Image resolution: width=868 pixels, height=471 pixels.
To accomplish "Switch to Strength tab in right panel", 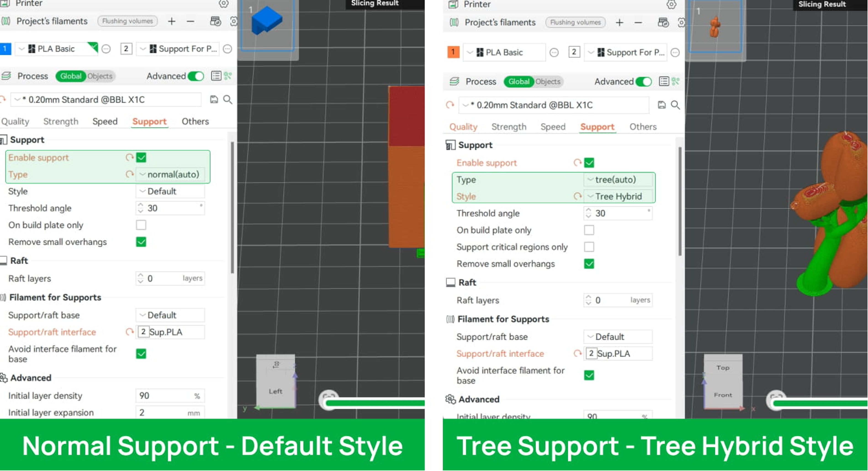I will pyautogui.click(x=509, y=127).
